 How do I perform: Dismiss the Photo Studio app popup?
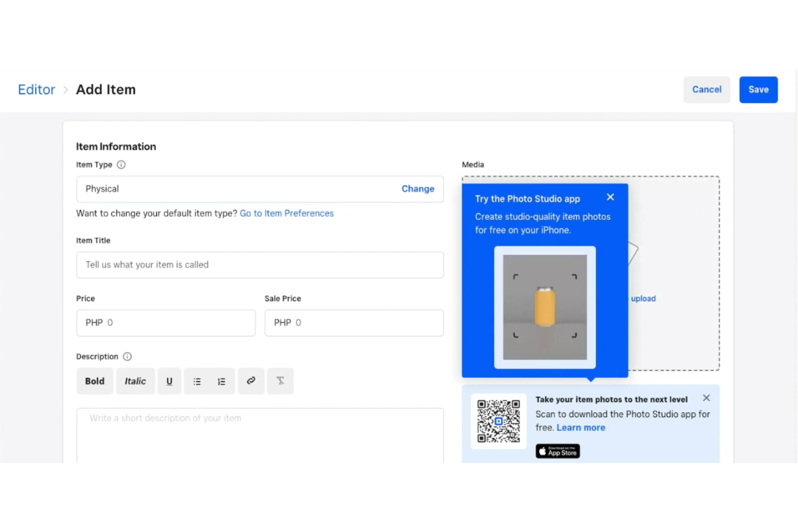coord(610,197)
